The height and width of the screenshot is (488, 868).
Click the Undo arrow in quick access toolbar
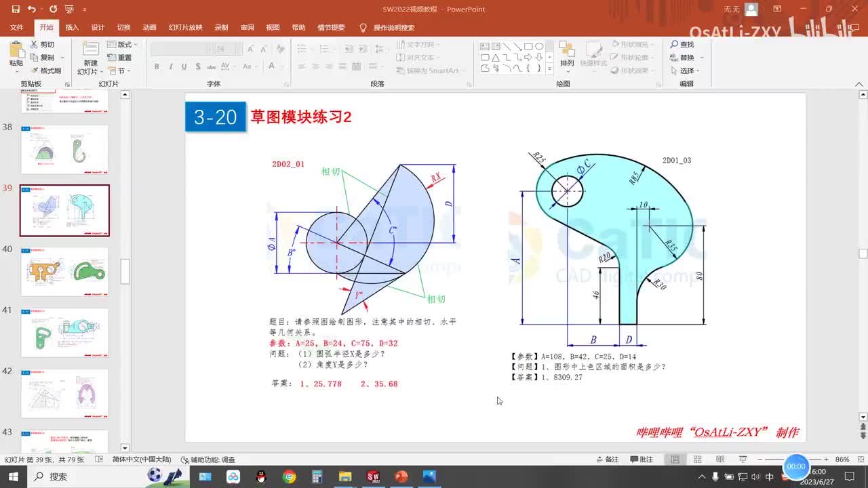32,9
